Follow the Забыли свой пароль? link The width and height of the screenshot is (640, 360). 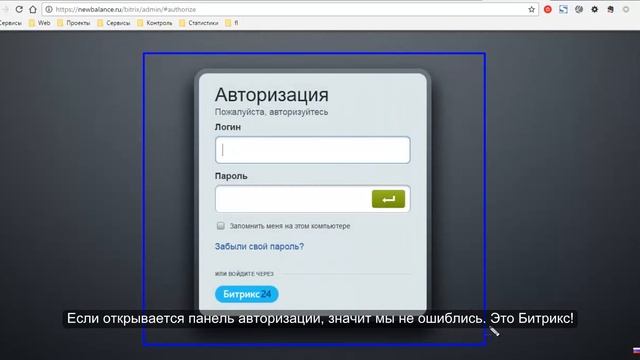click(x=259, y=247)
